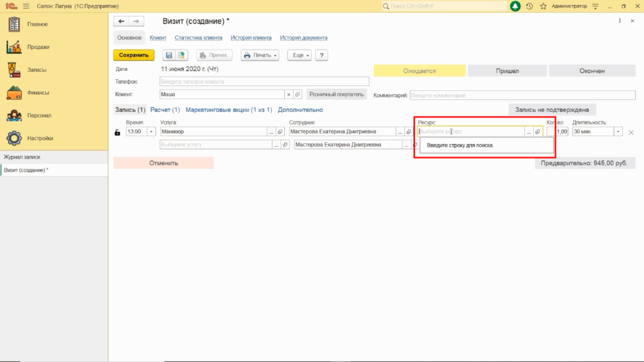Image resolution: width=644 pixels, height=362 pixels.
Task: Open the card icon beside Выберите услугу
Action: click(285, 145)
